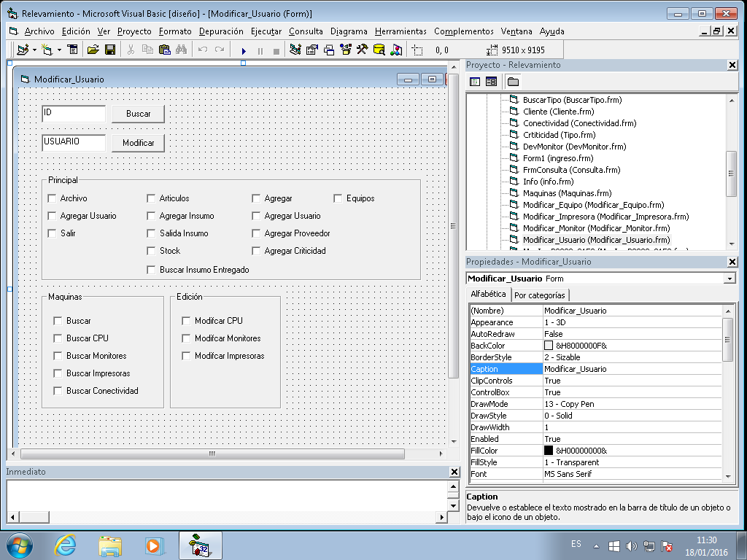The width and height of the screenshot is (747, 560).
Task: Click the Cut scissors toolbar icon
Action: point(131,50)
